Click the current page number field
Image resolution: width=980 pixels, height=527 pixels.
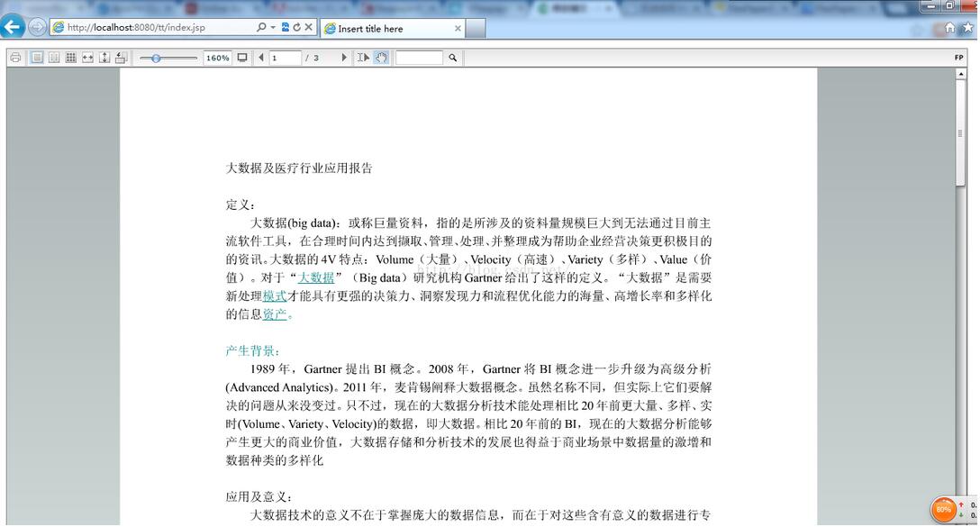pyautogui.click(x=285, y=58)
